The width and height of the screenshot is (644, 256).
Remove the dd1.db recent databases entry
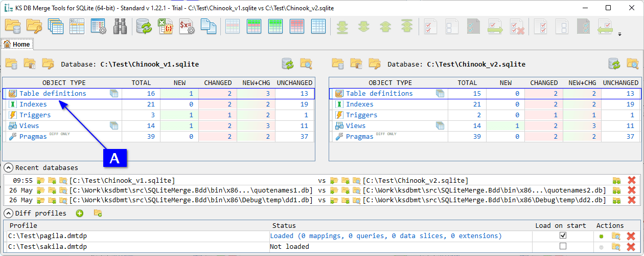[x=631, y=200]
